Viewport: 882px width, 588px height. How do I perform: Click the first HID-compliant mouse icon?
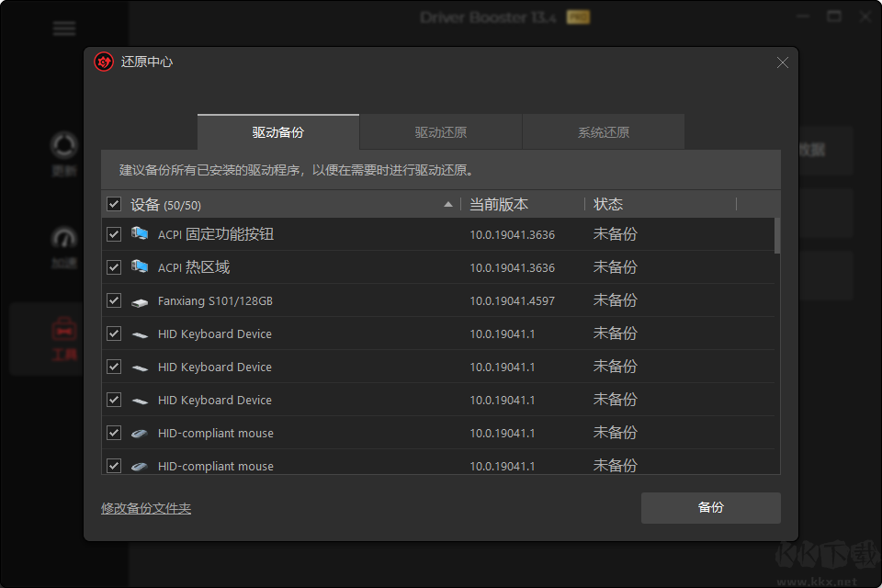[x=140, y=434]
